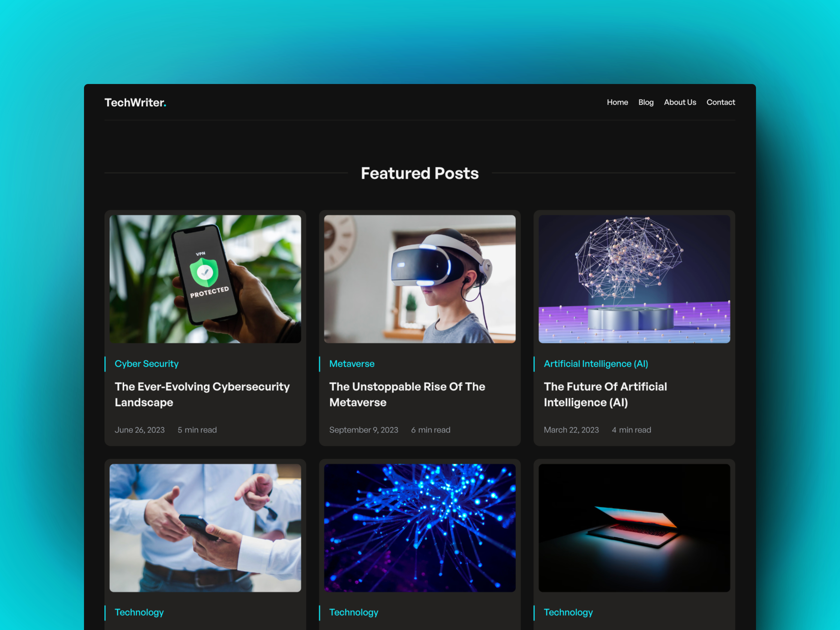
Task: Switch to the Blog page
Action: click(646, 102)
